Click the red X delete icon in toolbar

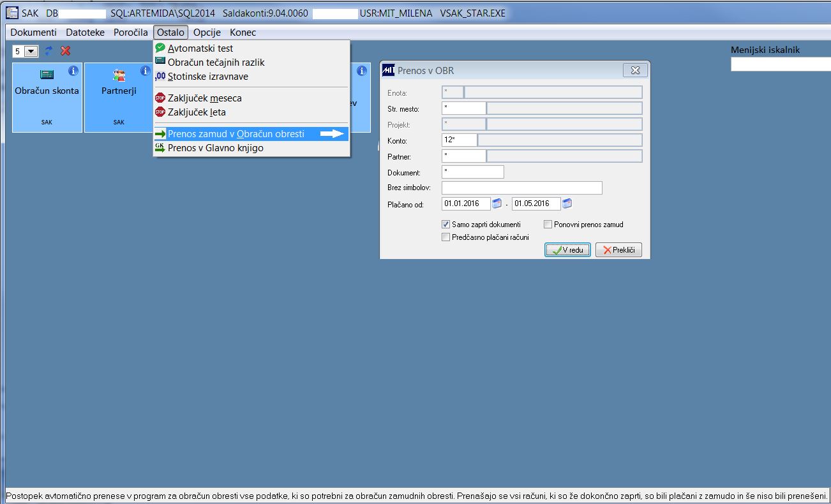[x=65, y=50]
